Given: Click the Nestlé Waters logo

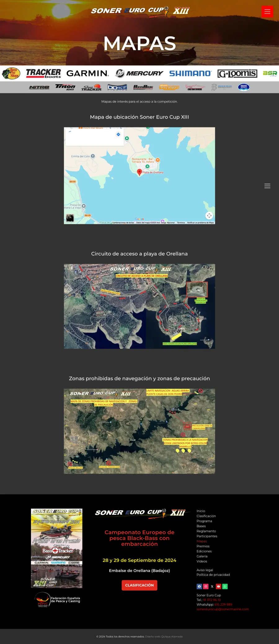Looking at the screenshot, I should tap(244, 87).
